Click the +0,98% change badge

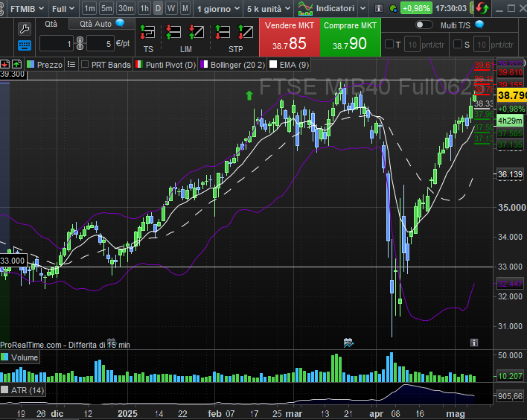(416, 8)
